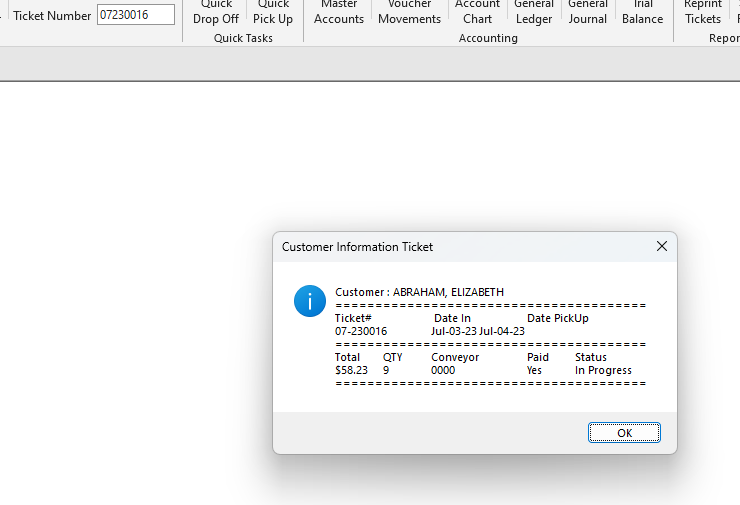Close the Customer Information Ticket dialog
Screen dimensions: 740x505
coord(662,246)
